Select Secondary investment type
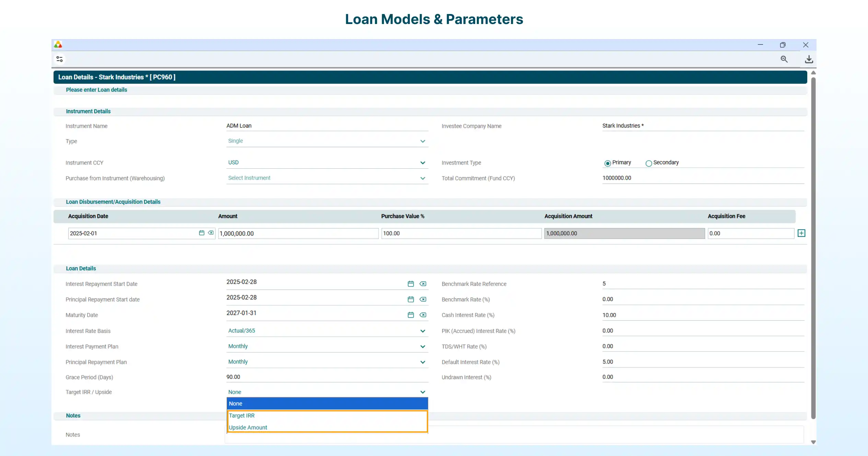Image resolution: width=868 pixels, height=456 pixels. click(648, 163)
